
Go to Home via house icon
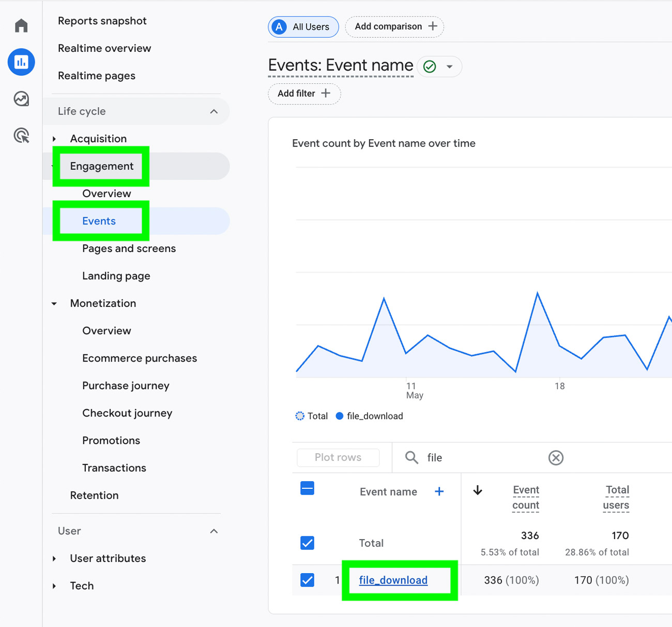pyautogui.click(x=21, y=26)
